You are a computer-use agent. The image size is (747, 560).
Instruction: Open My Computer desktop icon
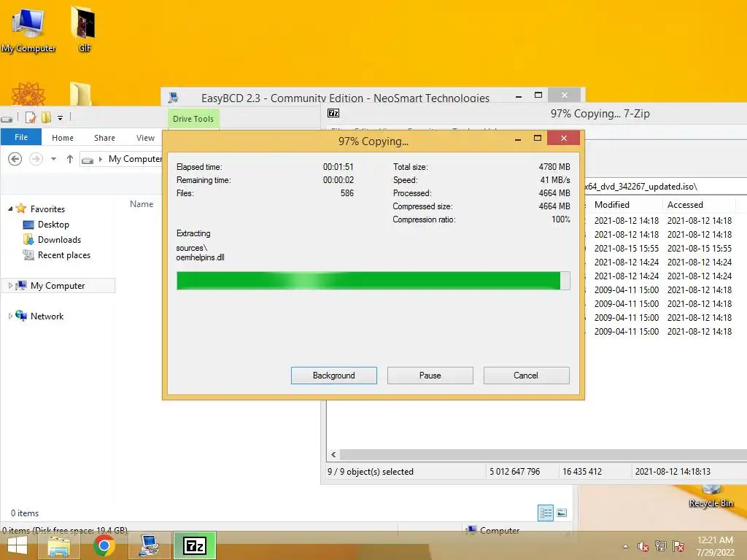click(28, 30)
